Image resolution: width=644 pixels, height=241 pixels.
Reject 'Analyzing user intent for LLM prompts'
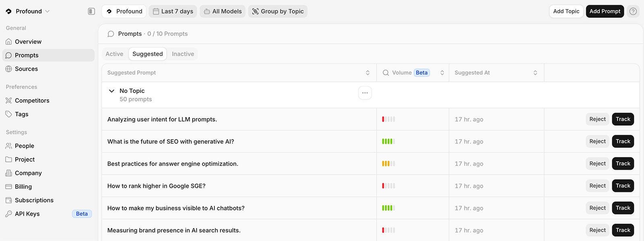click(x=597, y=119)
